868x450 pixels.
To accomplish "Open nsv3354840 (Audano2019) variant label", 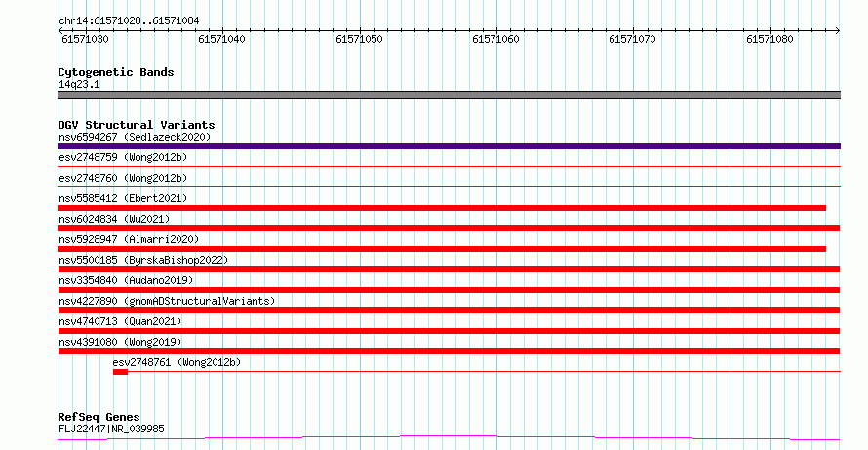I will 126,280.
